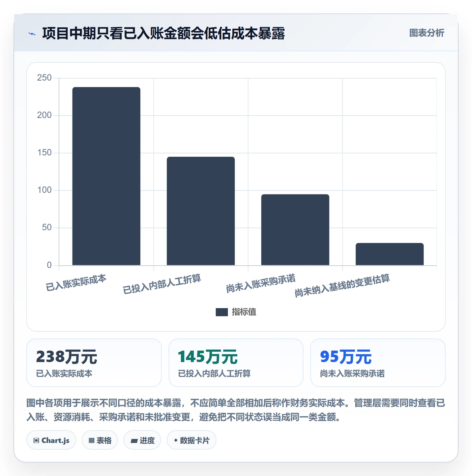
Task: Click the 50 y-axis tick label
Action: pos(47,228)
